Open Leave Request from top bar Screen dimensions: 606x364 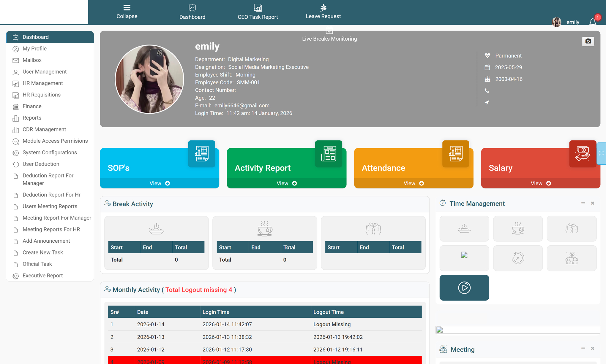point(323,12)
